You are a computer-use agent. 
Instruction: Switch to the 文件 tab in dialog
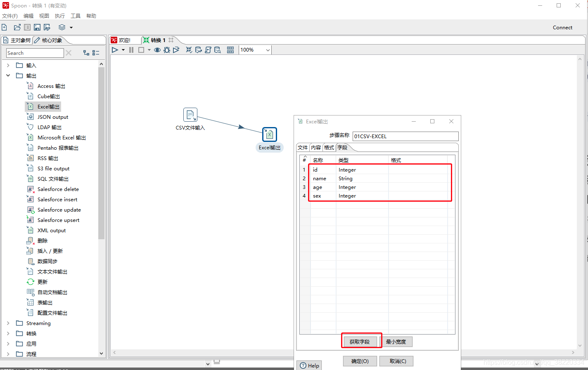click(303, 147)
